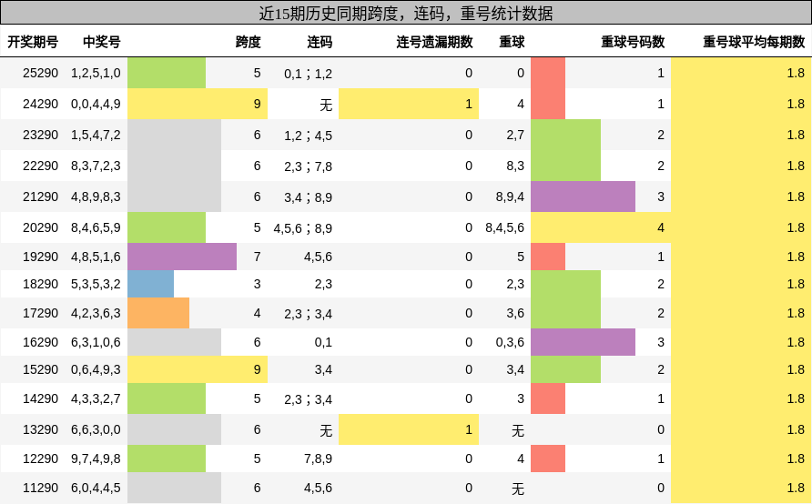The width and height of the screenshot is (812, 504).
Task: Click the green span bar in row 25290
Action: pyautogui.click(x=167, y=73)
